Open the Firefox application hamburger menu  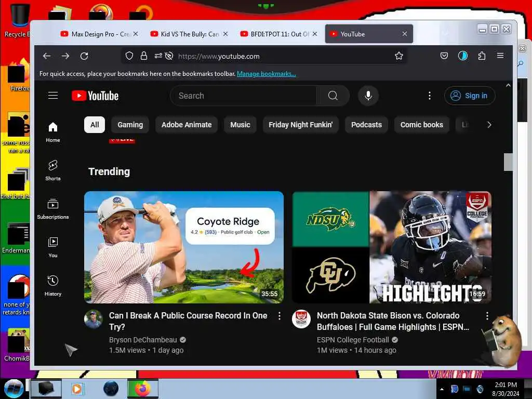tap(500, 56)
